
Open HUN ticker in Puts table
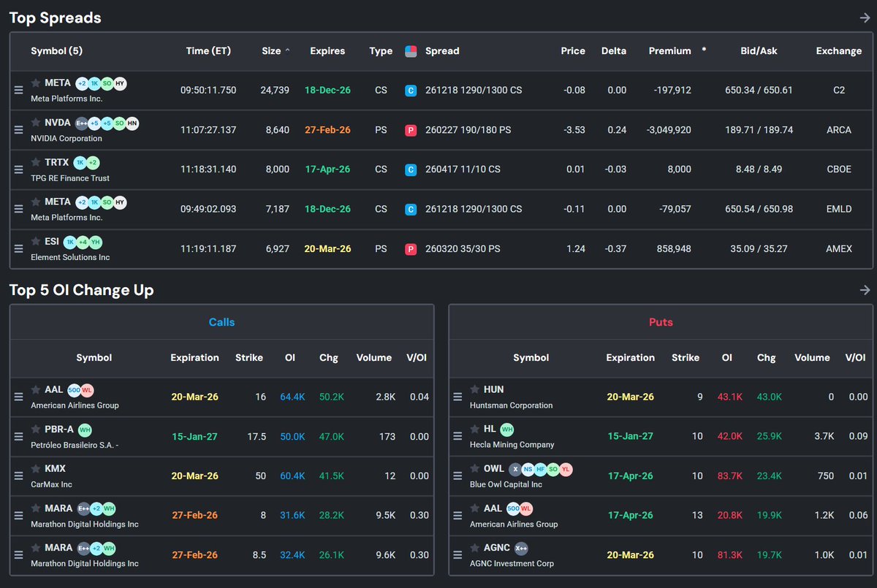pos(494,389)
